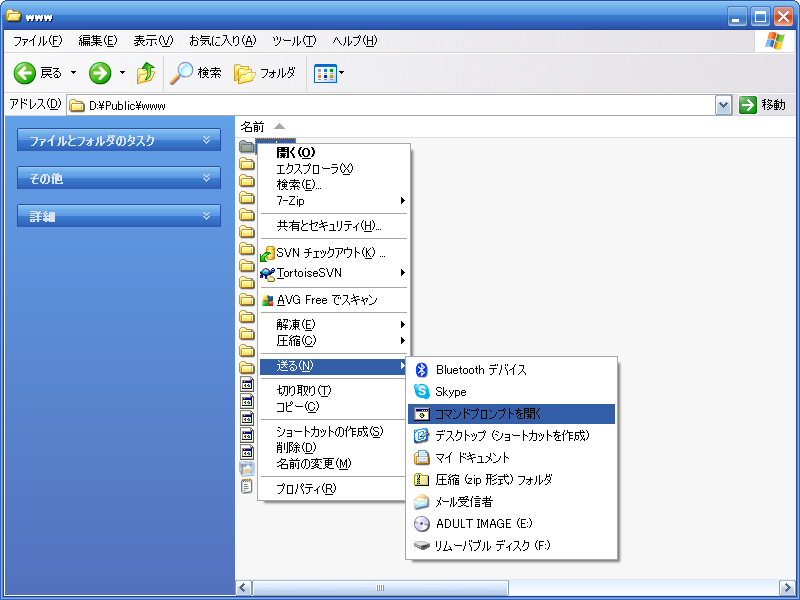Open the 編集(E) menu
Screen dimensions: 800x600
(x=97, y=41)
